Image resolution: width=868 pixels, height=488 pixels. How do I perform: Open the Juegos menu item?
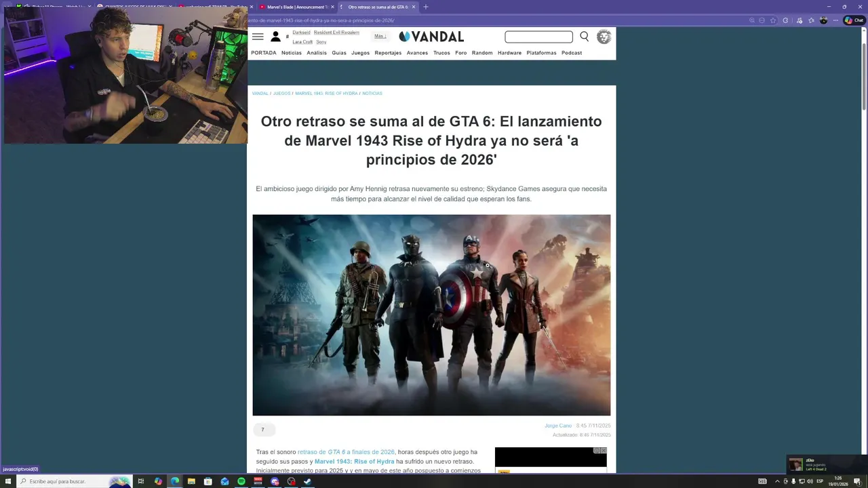[360, 53]
